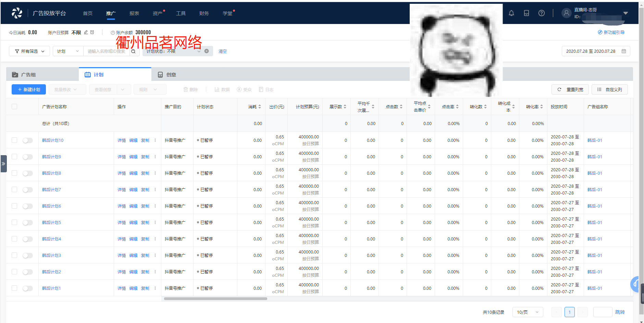Screen dimensions: 644x323
Task: Check the checkbox for 韩后计划7
Action: (14, 189)
